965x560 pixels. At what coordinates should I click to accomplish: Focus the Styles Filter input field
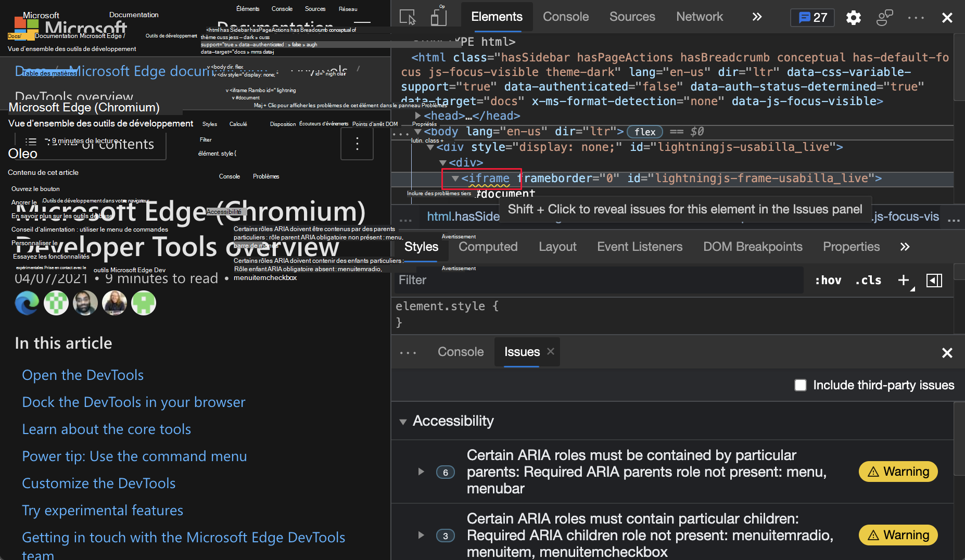(599, 280)
